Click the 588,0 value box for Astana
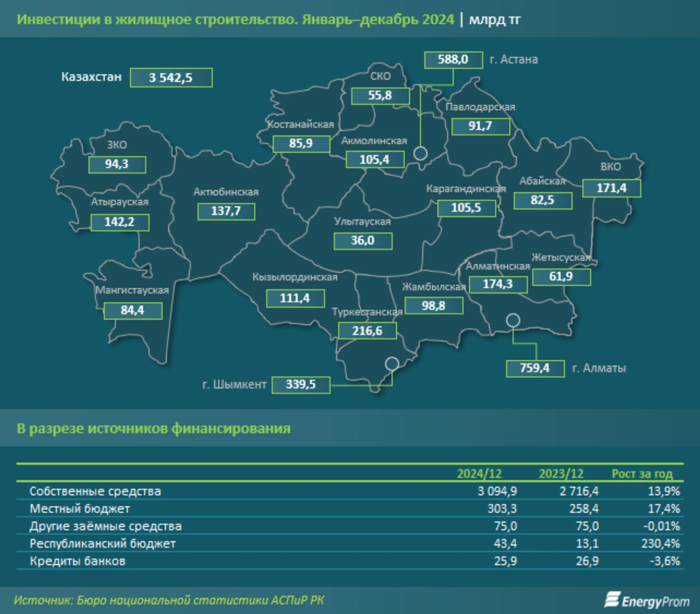 (x=453, y=60)
